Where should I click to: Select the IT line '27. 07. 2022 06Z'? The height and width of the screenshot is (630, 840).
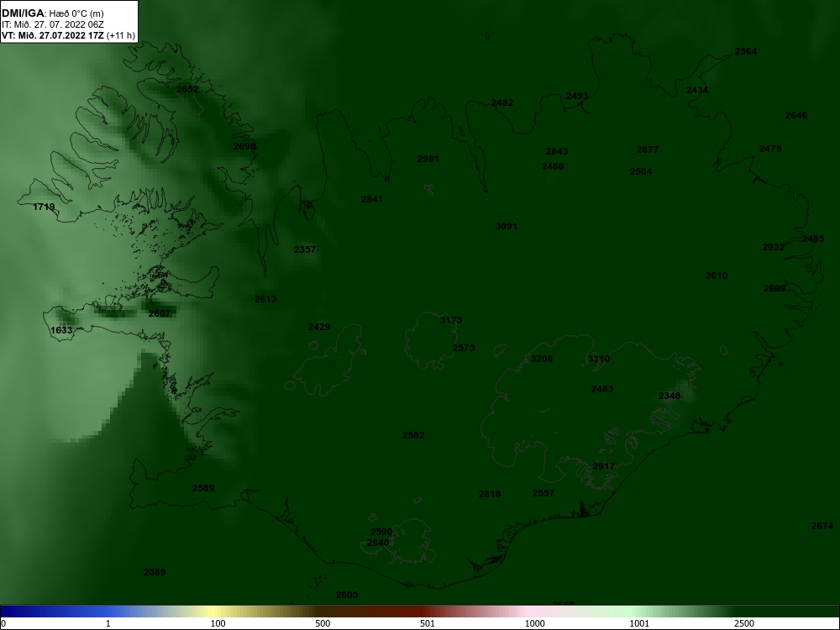[x=67, y=24]
